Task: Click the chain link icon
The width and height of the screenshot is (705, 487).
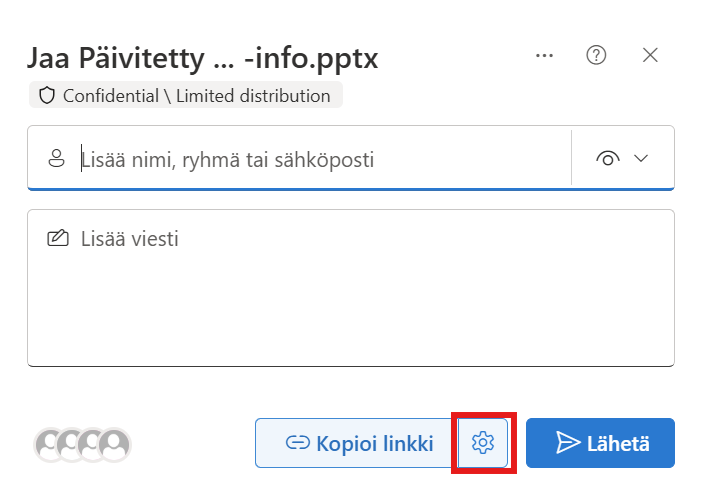Action: [297, 443]
